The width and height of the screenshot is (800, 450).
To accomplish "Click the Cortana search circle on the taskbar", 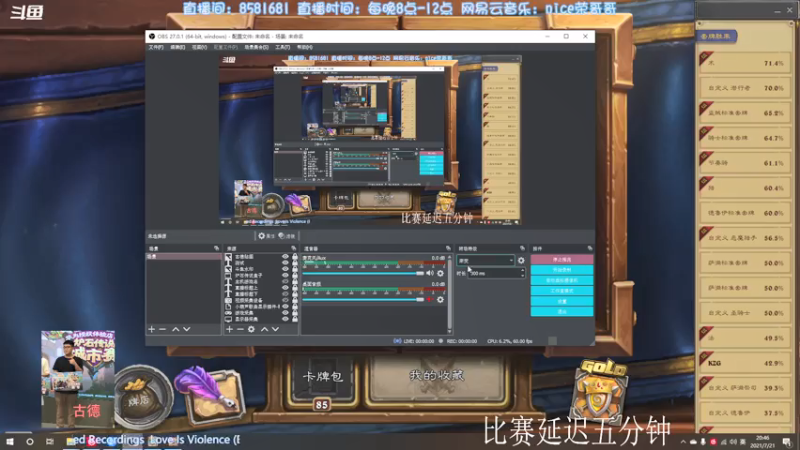I will 30,441.
